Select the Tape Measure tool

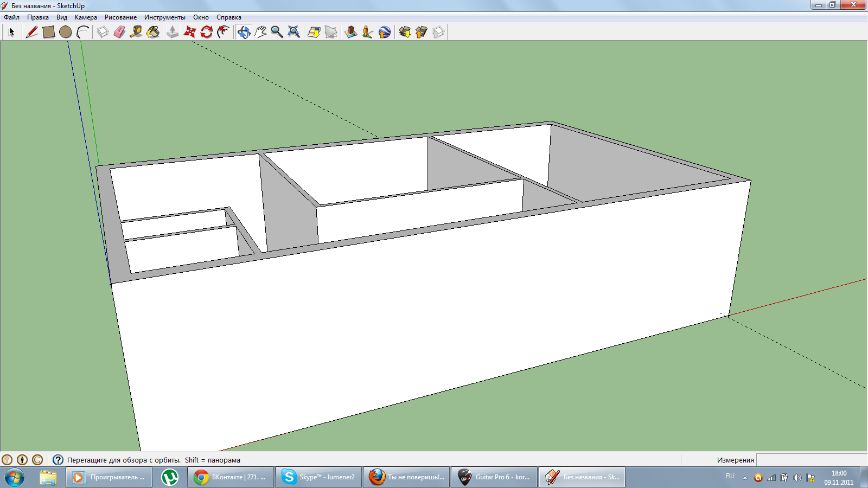coord(136,32)
